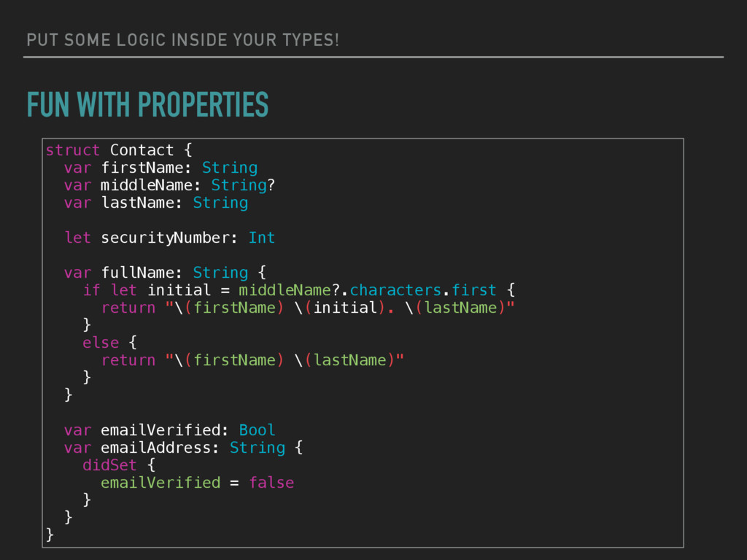Click the header 'PUT SOME LOGIC INSIDE YOUR TYPES!'
This screenshot has width=747, height=560.
[x=182, y=39]
